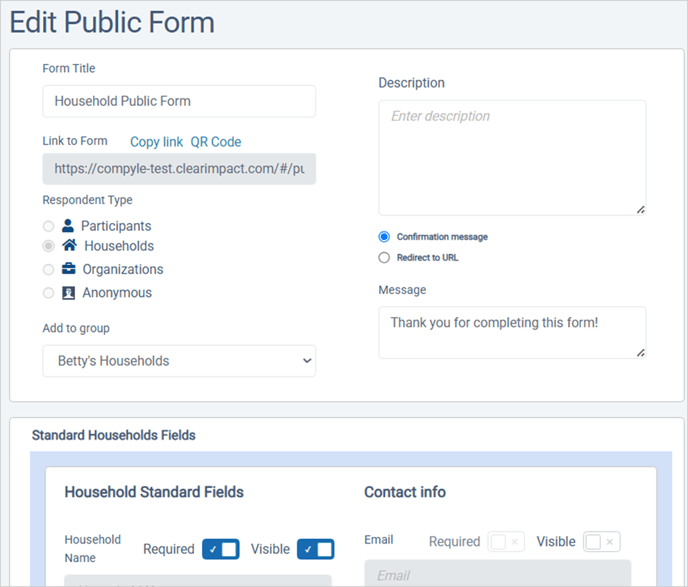
Task: Enable the Email Required toggle
Action: (x=506, y=542)
